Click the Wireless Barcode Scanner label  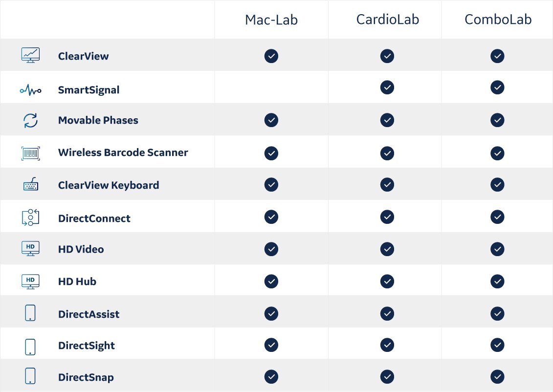(x=123, y=152)
